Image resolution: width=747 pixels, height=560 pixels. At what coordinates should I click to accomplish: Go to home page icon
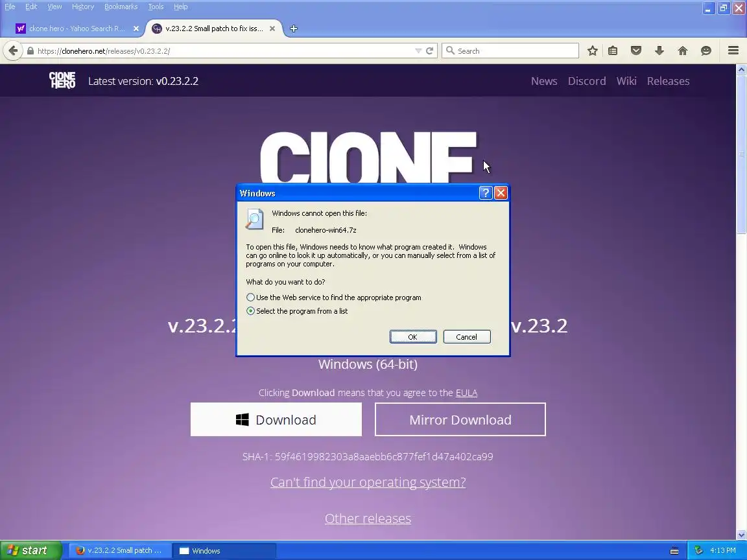click(x=683, y=51)
